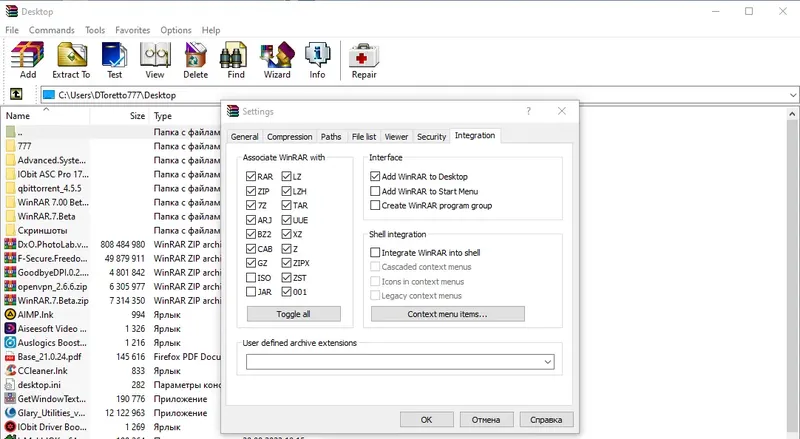Switch to the Paths tab
The height and width of the screenshot is (439, 800).
(x=331, y=137)
